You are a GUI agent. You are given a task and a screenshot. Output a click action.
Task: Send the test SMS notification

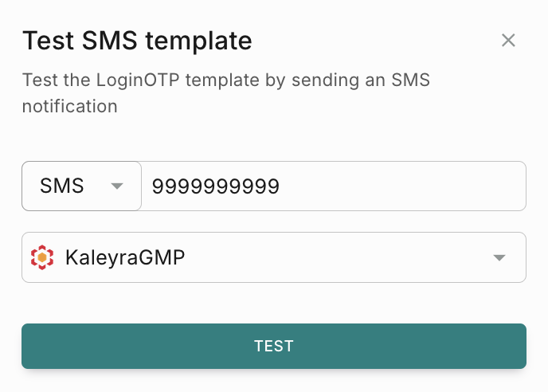point(273,346)
